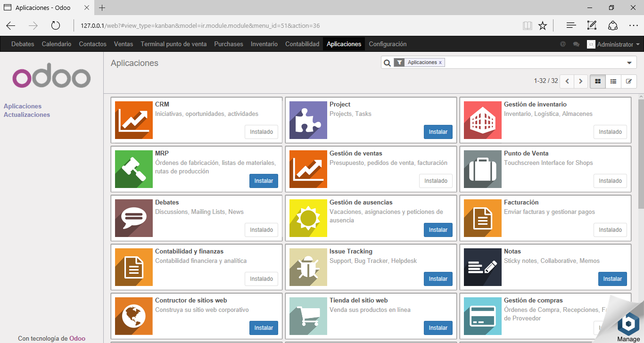Go to next page of applications
This screenshot has width=644, height=343.
pyautogui.click(x=581, y=81)
